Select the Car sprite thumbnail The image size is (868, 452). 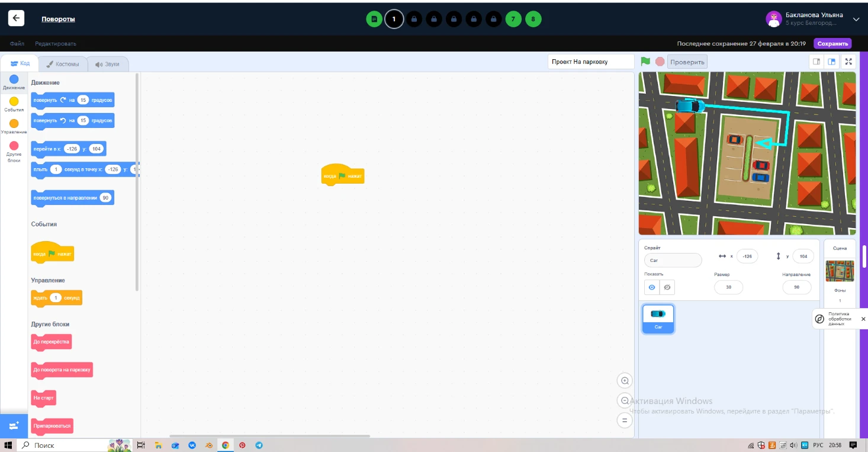click(x=658, y=319)
